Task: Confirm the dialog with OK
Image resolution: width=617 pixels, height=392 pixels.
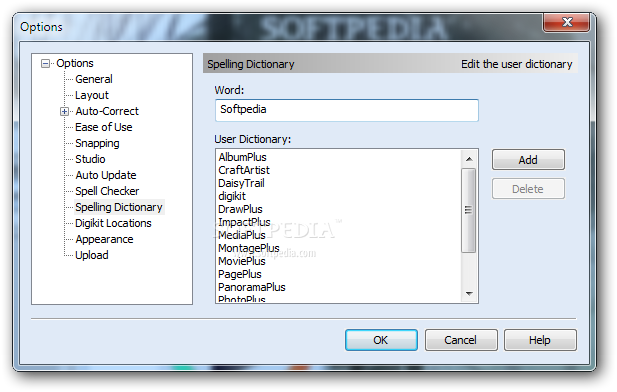Action: [381, 340]
